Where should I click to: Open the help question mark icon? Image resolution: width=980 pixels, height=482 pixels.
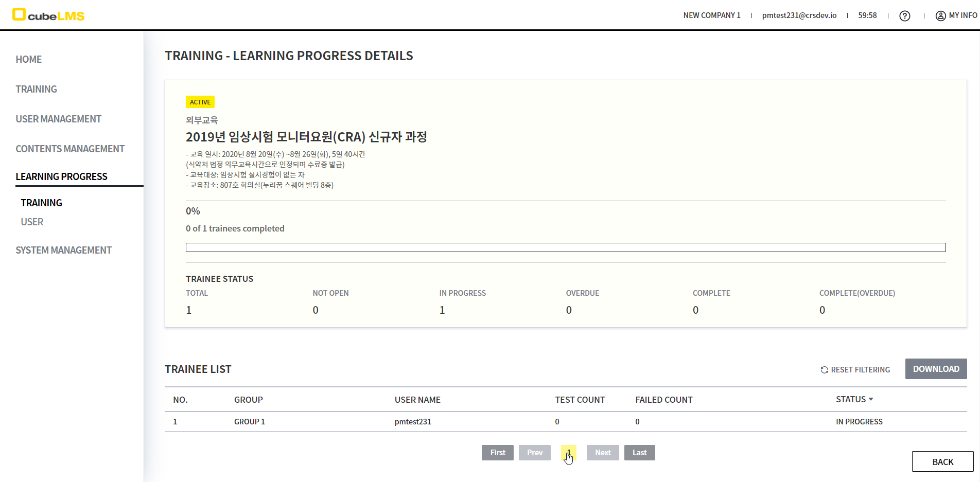904,16
